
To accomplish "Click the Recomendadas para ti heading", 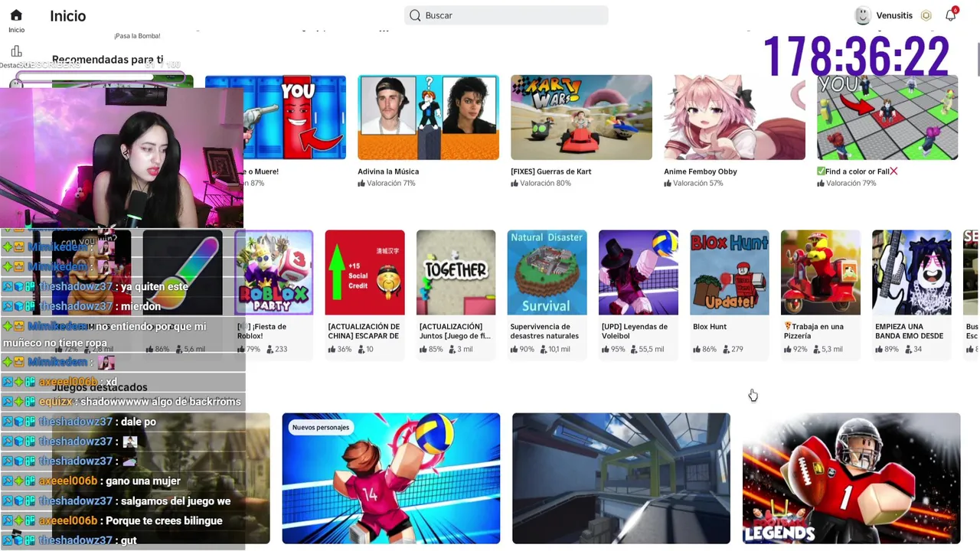I will click(x=107, y=60).
